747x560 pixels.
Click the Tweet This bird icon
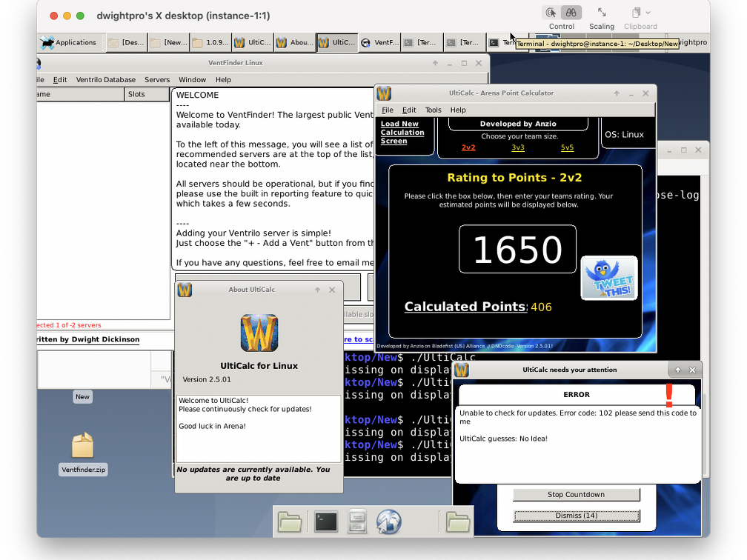pyautogui.click(x=608, y=278)
